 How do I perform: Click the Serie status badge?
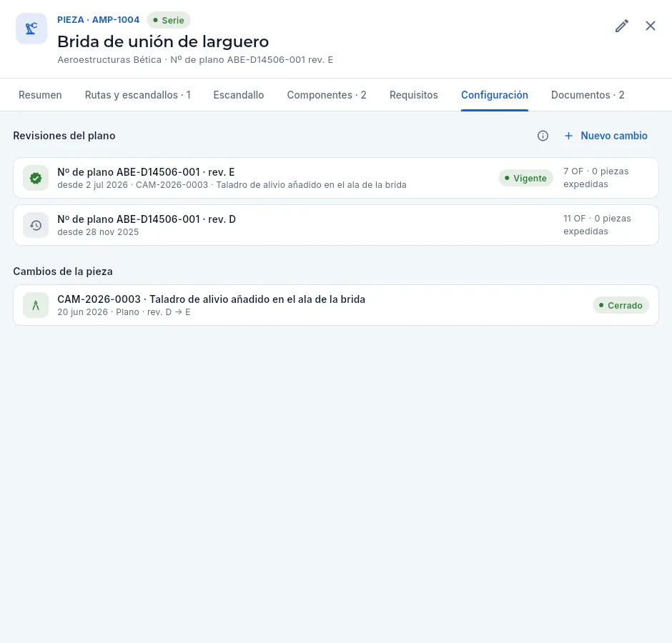169,20
